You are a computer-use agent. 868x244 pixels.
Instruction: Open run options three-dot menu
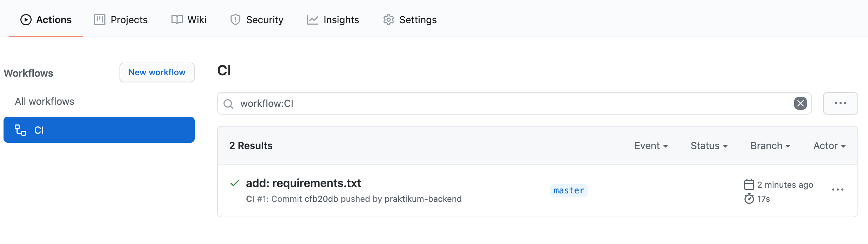pyautogui.click(x=838, y=190)
